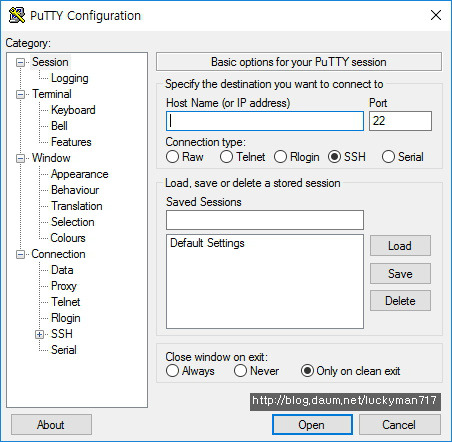This screenshot has height=442, width=452.
Task: Collapse the Session tree node
Action: tap(21, 62)
